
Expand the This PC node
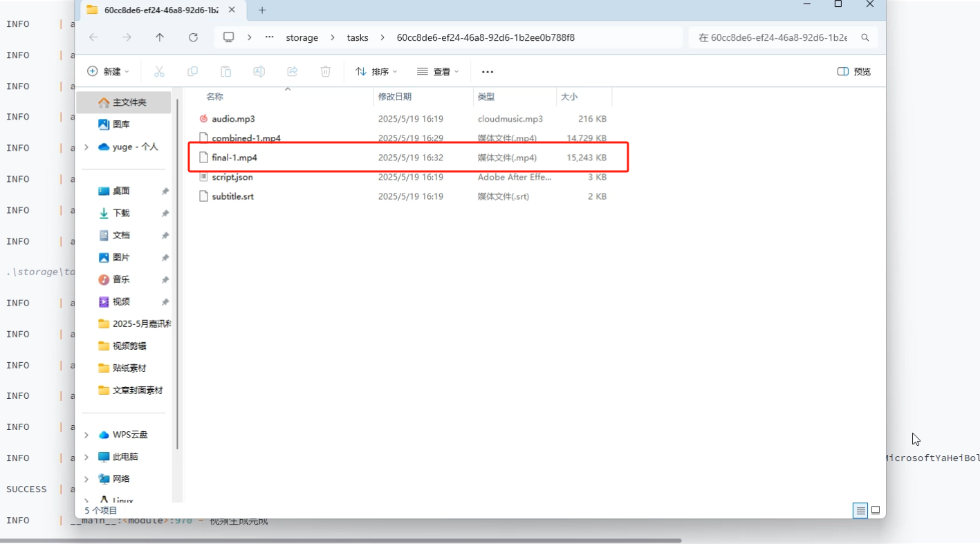click(x=86, y=457)
